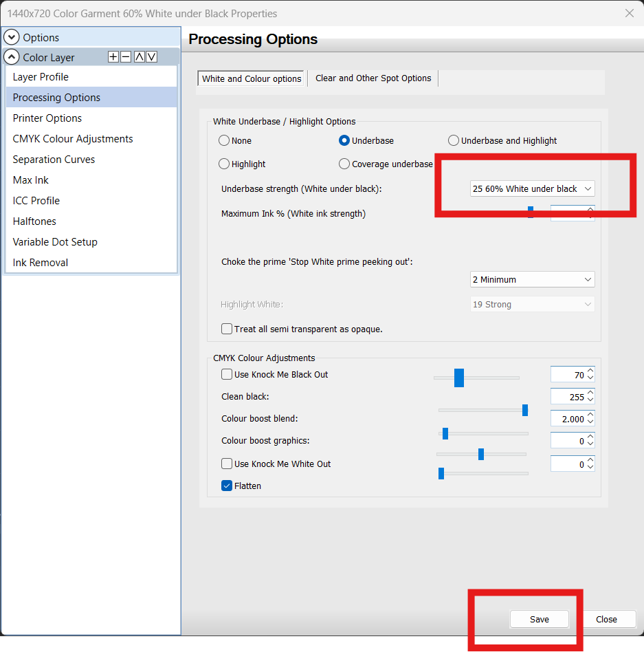Image resolution: width=644 pixels, height=652 pixels.
Task: Switch to Clear and Other Spot Options tab
Action: 373,78
